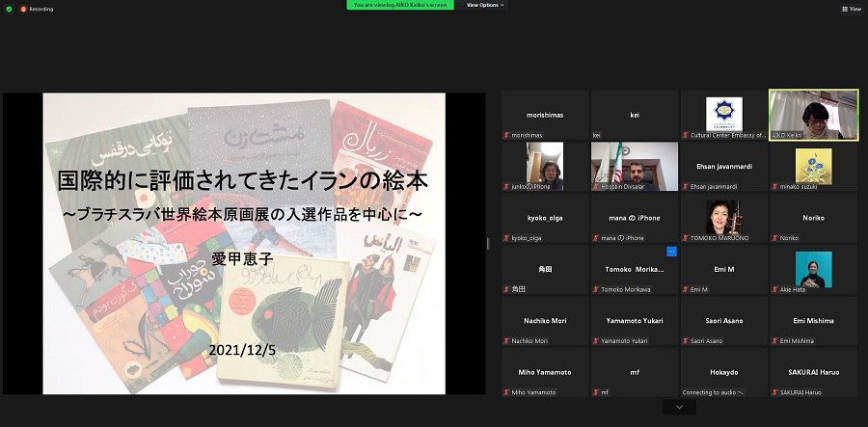Expand the View Options dropdown
The width and height of the screenshot is (868, 427).
point(485,5)
